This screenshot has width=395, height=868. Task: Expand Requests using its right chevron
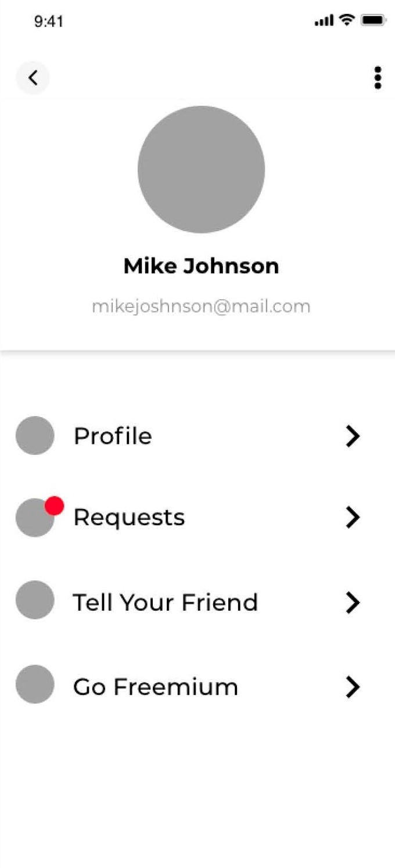353,517
